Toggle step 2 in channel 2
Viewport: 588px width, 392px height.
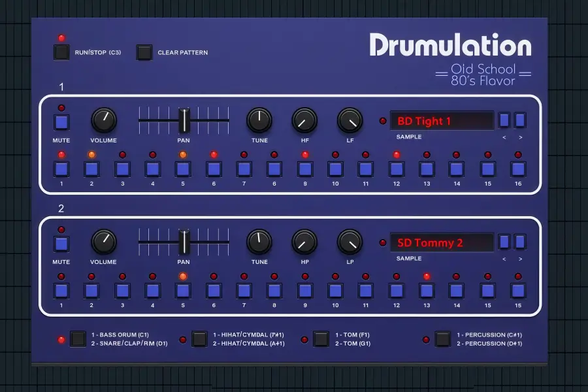tap(91, 291)
